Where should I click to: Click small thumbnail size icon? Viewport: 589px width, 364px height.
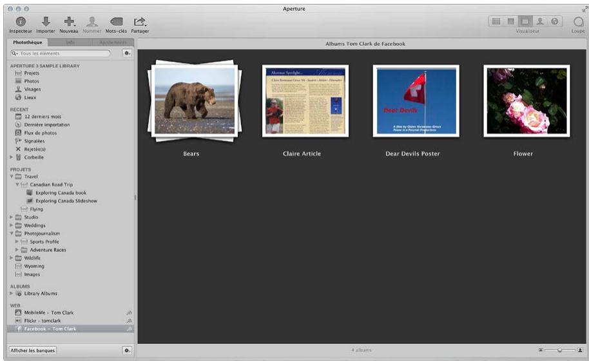point(541,350)
